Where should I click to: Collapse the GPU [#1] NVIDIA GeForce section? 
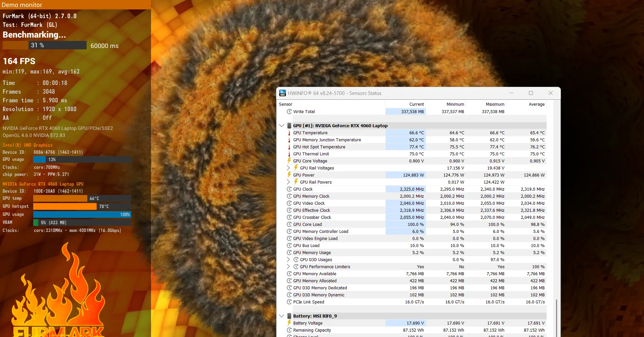pos(282,126)
